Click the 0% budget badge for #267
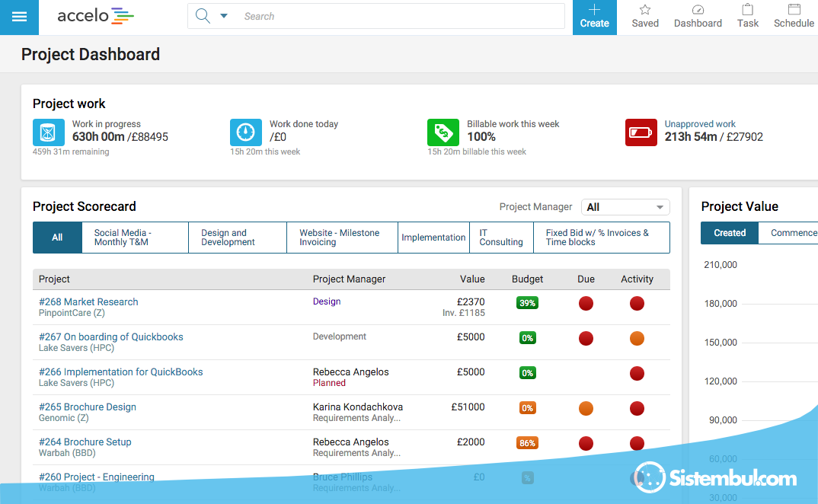 coord(527,338)
